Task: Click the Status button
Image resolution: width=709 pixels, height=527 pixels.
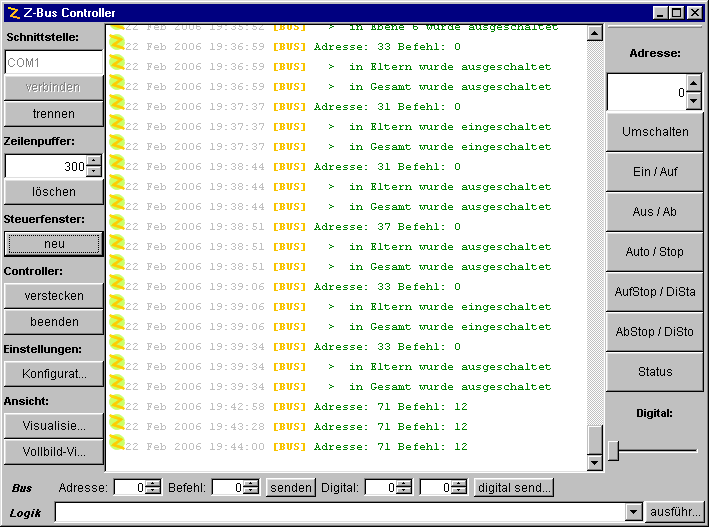Action: point(655,372)
